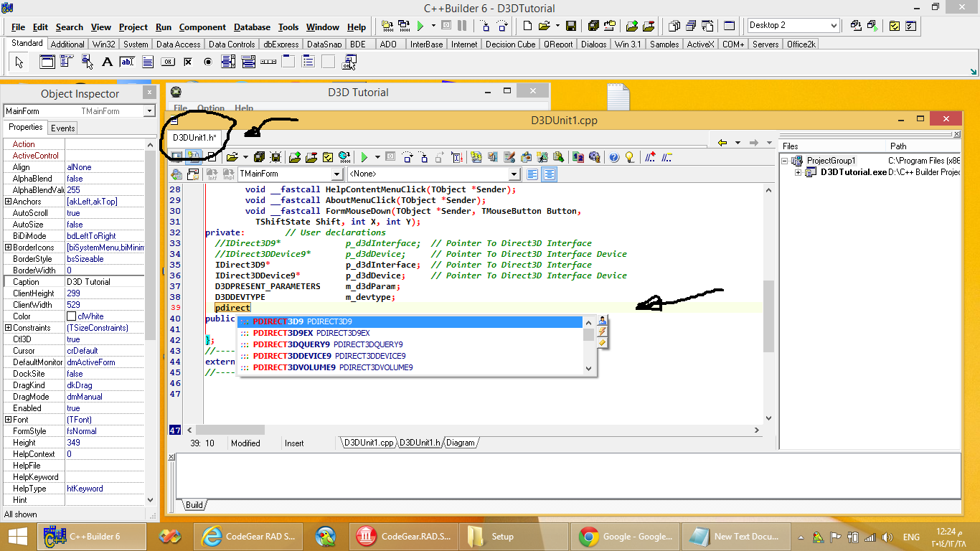980x551 pixels.
Task: Click the Memo component icon
Action: point(148,62)
